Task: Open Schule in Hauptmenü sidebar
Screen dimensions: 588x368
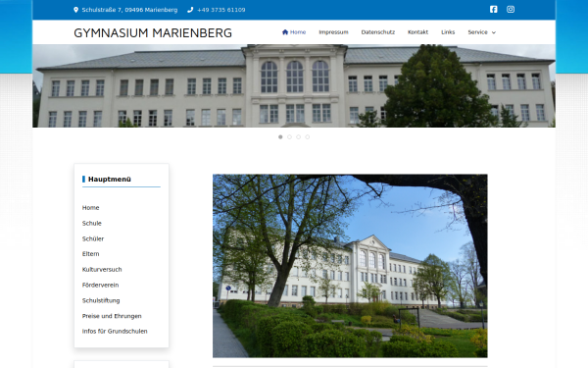Action: (x=92, y=223)
